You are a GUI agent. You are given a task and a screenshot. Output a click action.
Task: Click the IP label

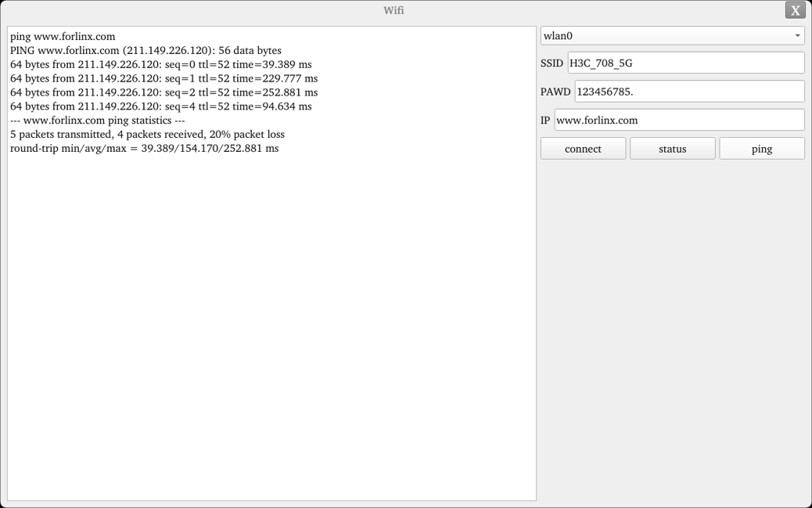[545, 121]
